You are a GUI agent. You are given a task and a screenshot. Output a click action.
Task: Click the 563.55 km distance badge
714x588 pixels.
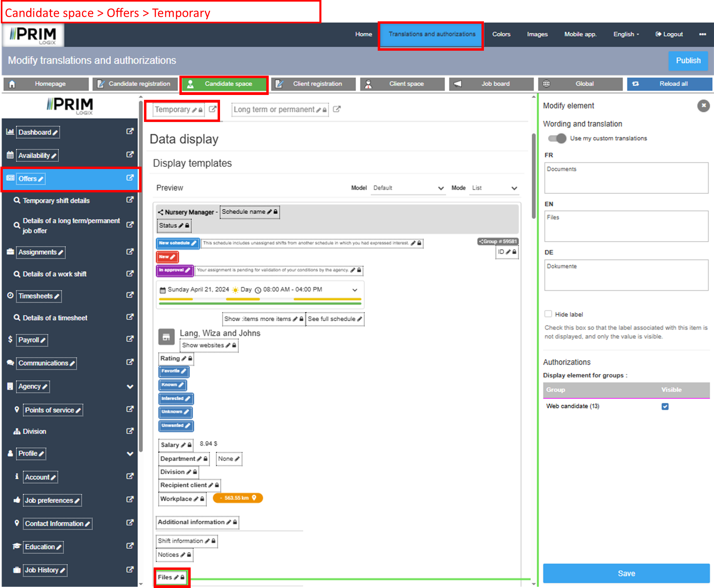(x=238, y=498)
